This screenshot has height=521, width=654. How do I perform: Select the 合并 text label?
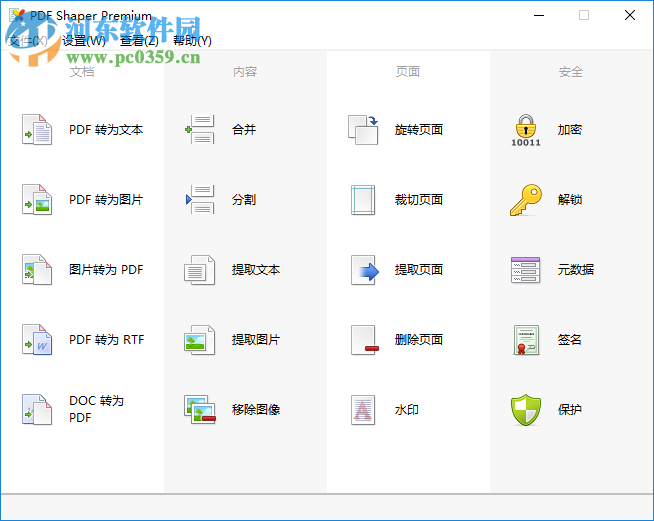(x=244, y=130)
